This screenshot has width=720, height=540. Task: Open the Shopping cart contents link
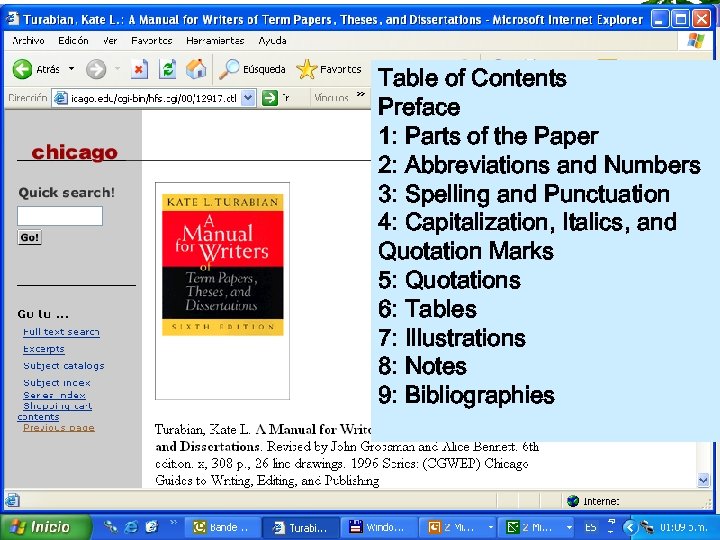click(55, 411)
